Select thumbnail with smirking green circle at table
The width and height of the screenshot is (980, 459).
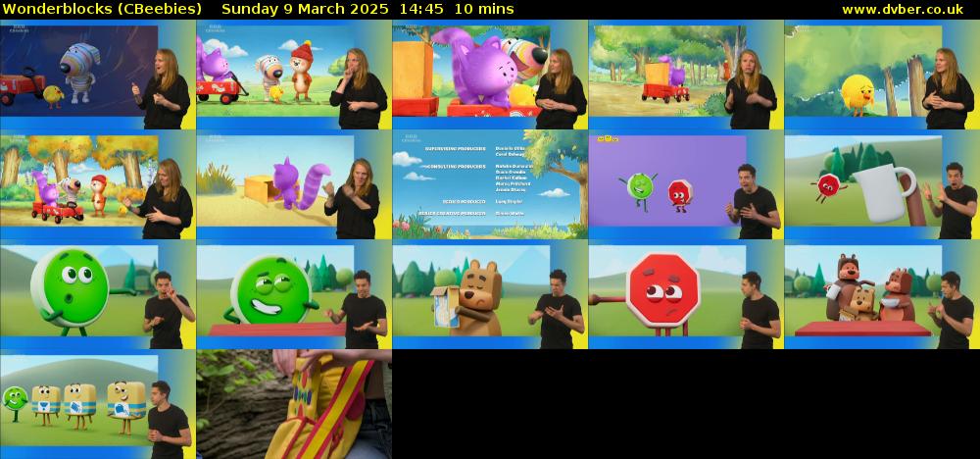click(294, 294)
